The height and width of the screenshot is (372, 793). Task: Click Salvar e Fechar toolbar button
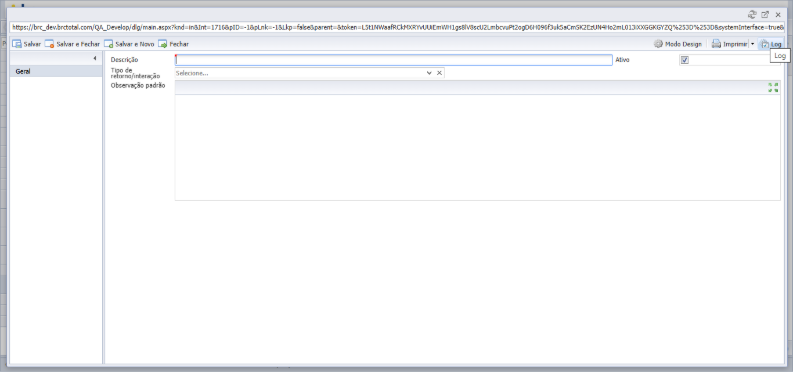72,44
